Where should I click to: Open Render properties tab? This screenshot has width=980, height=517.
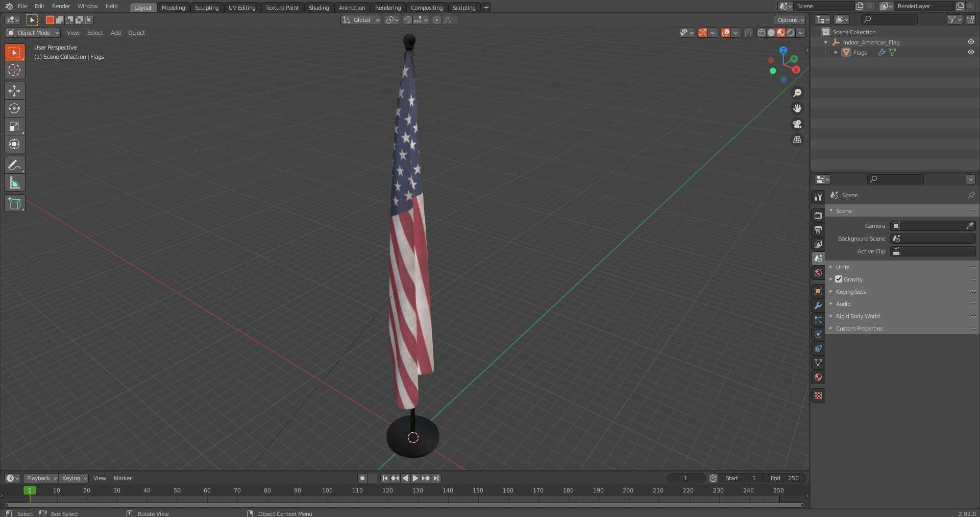click(x=818, y=216)
